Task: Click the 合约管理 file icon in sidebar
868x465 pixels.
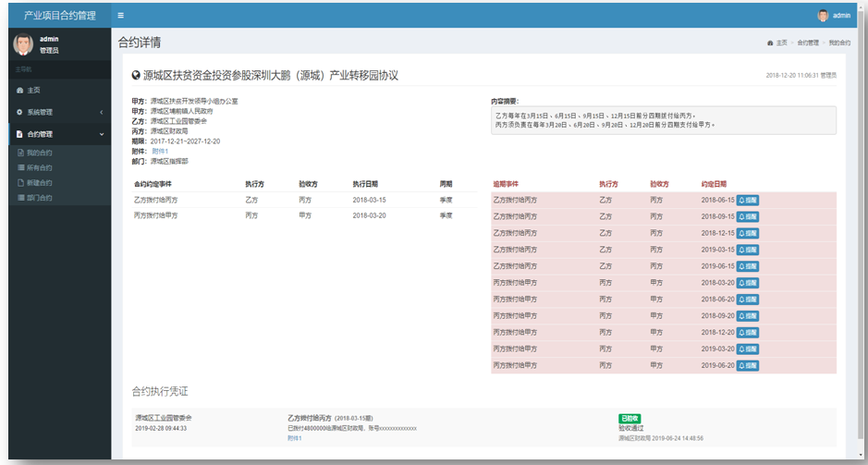Action: click(19, 134)
